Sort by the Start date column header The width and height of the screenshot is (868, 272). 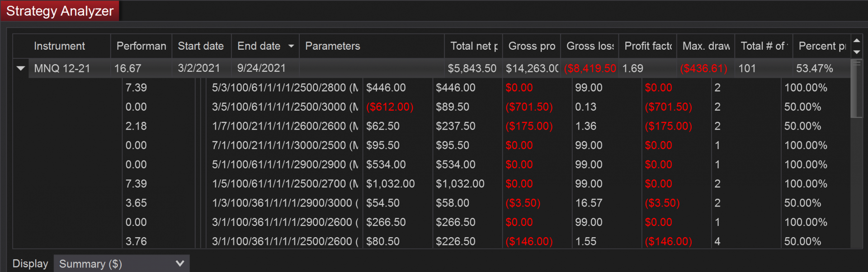[x=201, y=46]
